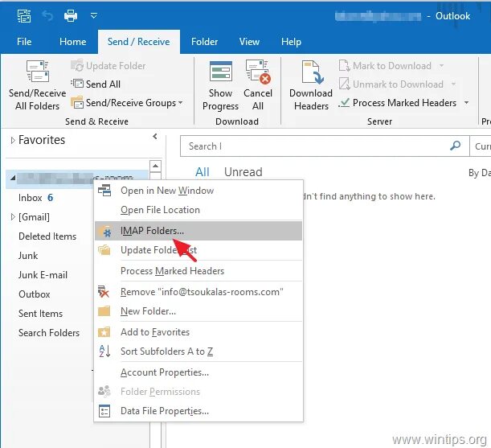Screen dimensions: 491x448
Task: Select Search Folders in folder pane
Action: point(49,333)
